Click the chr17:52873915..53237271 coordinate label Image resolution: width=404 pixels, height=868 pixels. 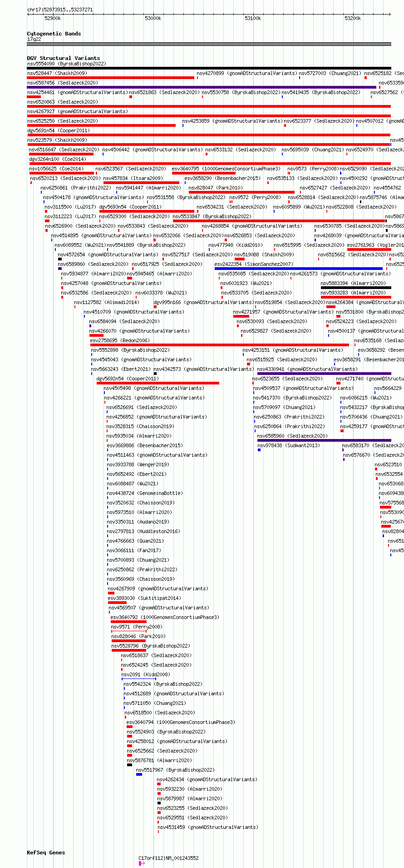[x=60, y=10]
